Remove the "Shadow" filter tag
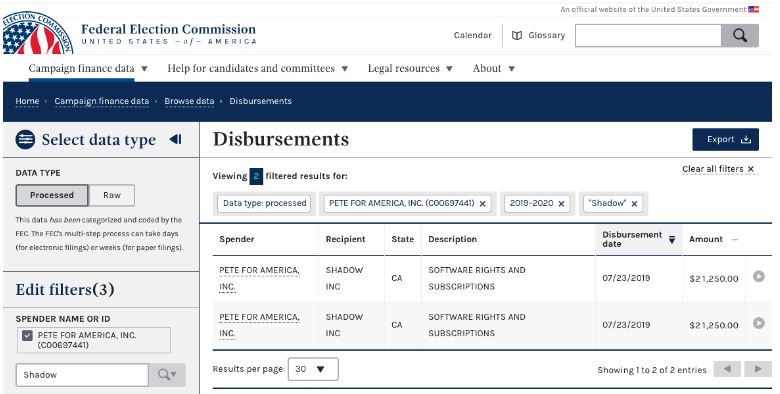780x394 pixels. click(634, 203)
